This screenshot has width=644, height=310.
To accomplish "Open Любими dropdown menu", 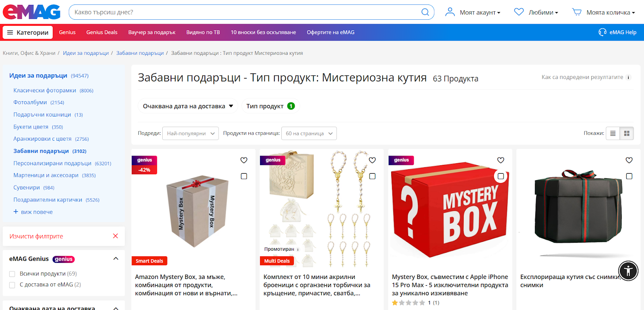I will tap(543, 12).
